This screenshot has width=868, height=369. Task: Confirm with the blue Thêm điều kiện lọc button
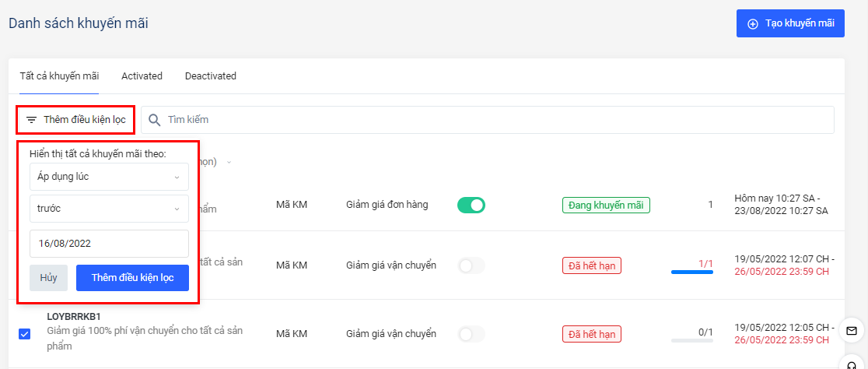(x=132, y=278)
